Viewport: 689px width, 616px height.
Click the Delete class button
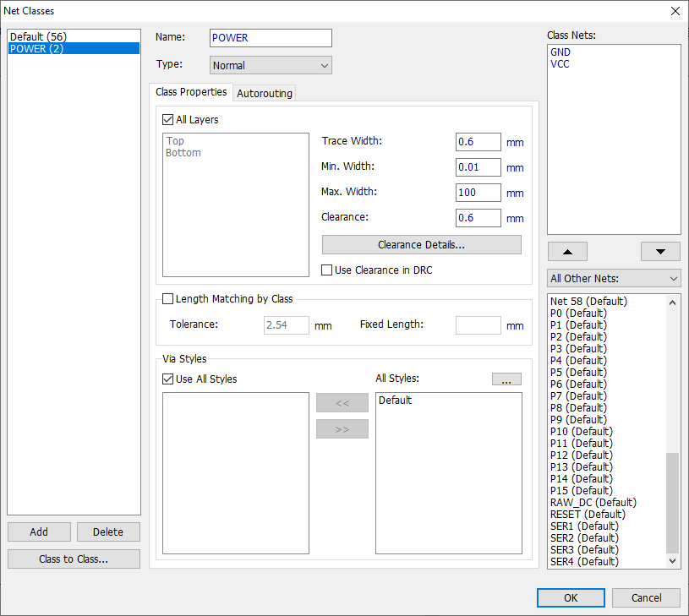(x=108, y=532)
